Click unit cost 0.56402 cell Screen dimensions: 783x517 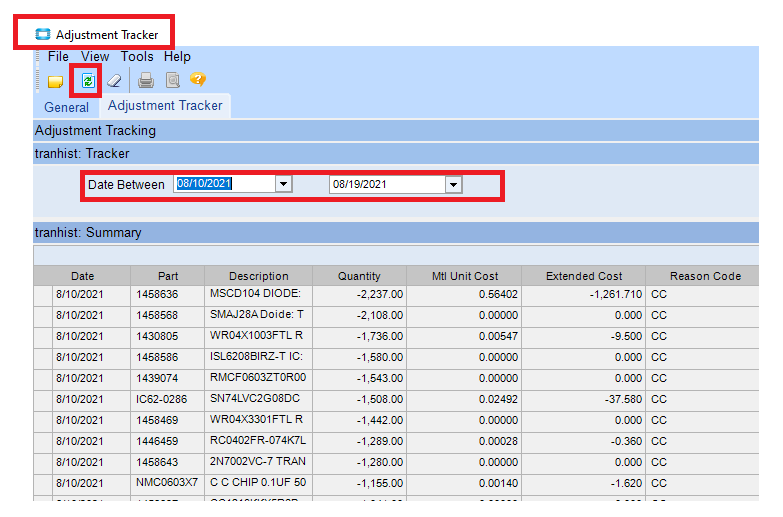[x=464, y=294]
